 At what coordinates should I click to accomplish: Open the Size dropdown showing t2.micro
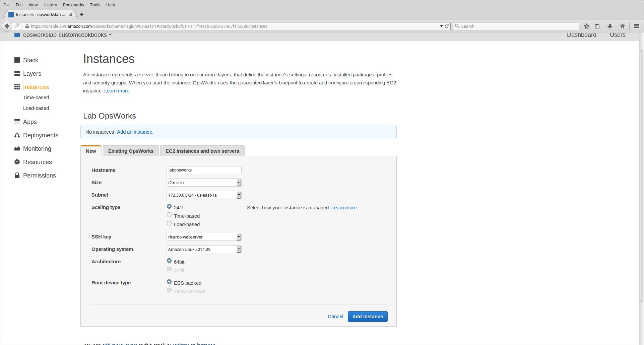pyautogui.click(x=204, y=183)
